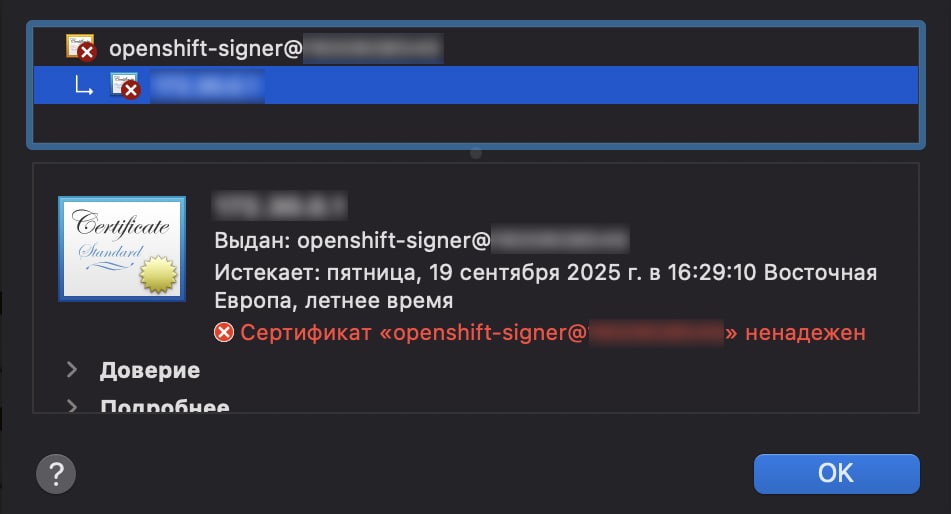Expand the Подробнее section chevron
Screen dimensions: 951x514
(72, 405)
